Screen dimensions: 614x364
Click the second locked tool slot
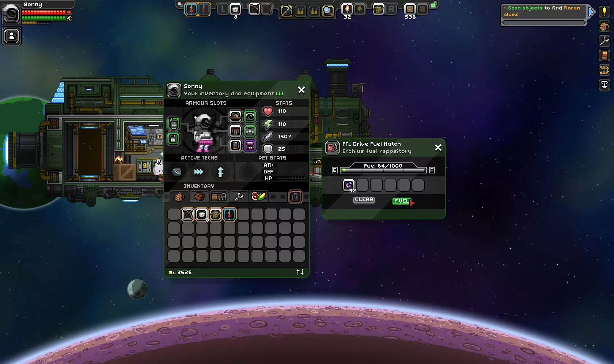(314, 11)
